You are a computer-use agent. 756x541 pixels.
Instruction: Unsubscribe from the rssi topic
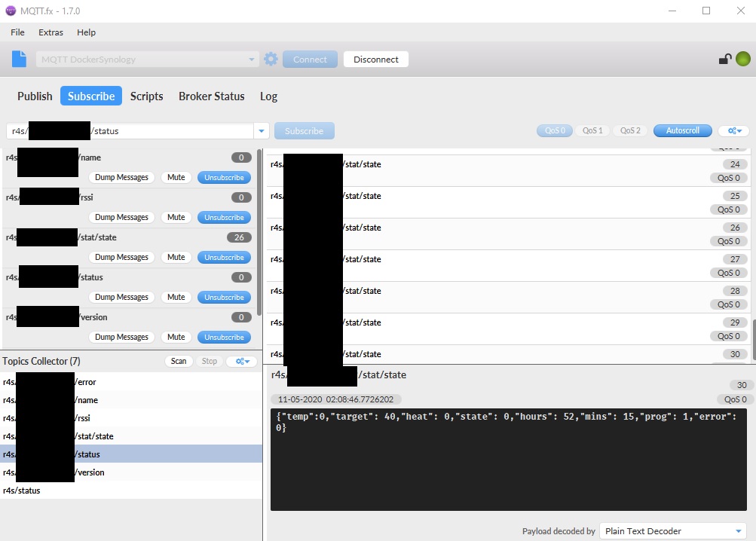click(224, 218)
